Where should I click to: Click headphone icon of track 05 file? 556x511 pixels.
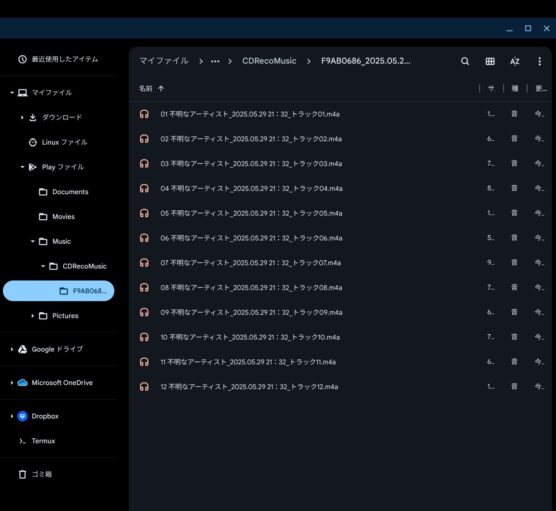pyautogui.click(x=144, y=213)
